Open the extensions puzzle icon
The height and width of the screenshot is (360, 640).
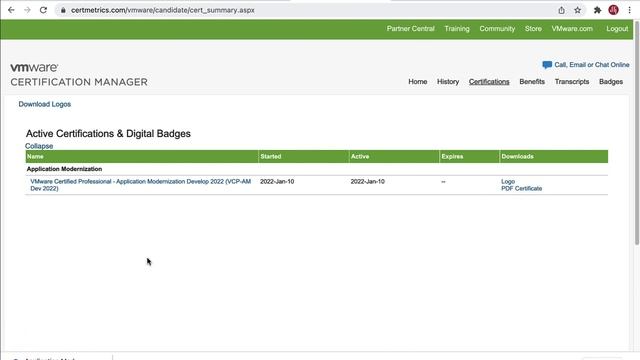tap(598, 10)
